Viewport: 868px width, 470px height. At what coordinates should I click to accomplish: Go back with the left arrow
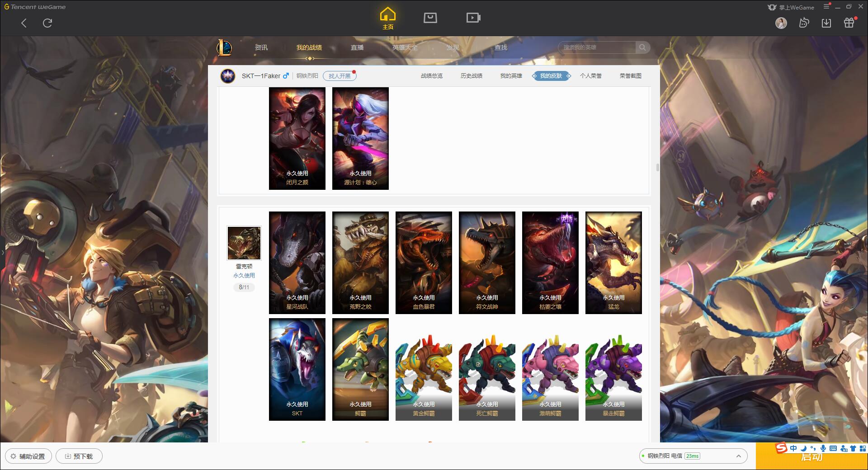24,23
